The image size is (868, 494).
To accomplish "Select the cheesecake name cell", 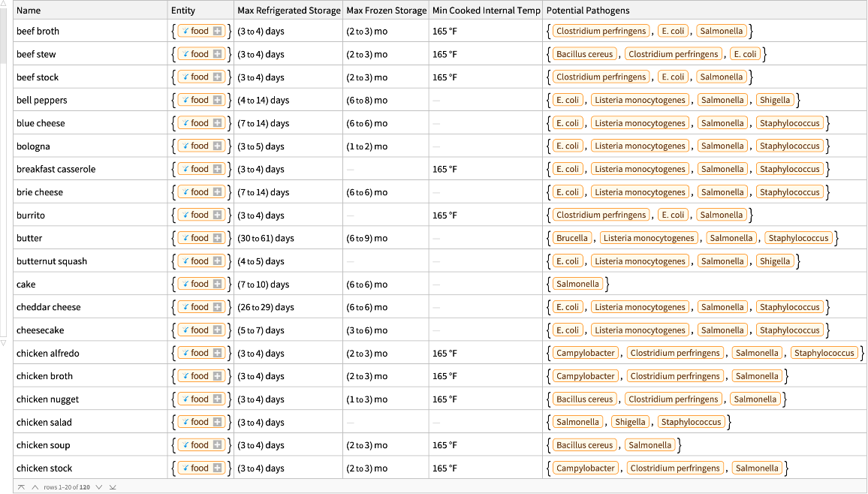I will [x=40, y=330].
